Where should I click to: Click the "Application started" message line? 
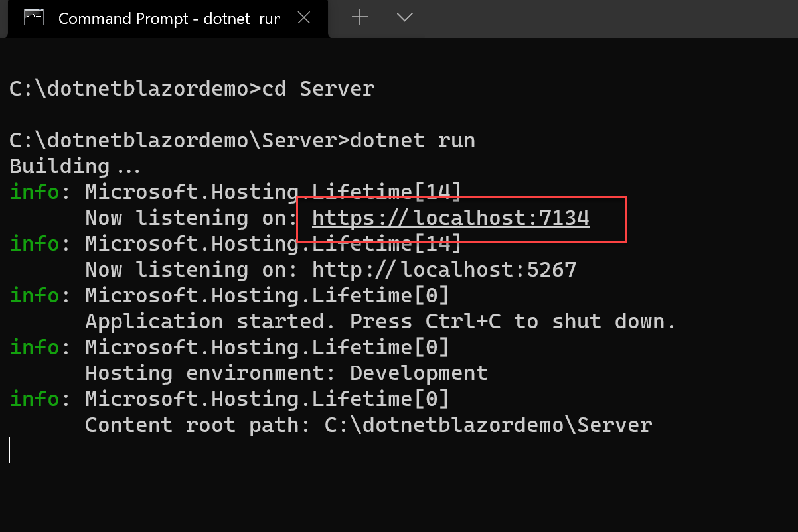[x=380, y=322]
